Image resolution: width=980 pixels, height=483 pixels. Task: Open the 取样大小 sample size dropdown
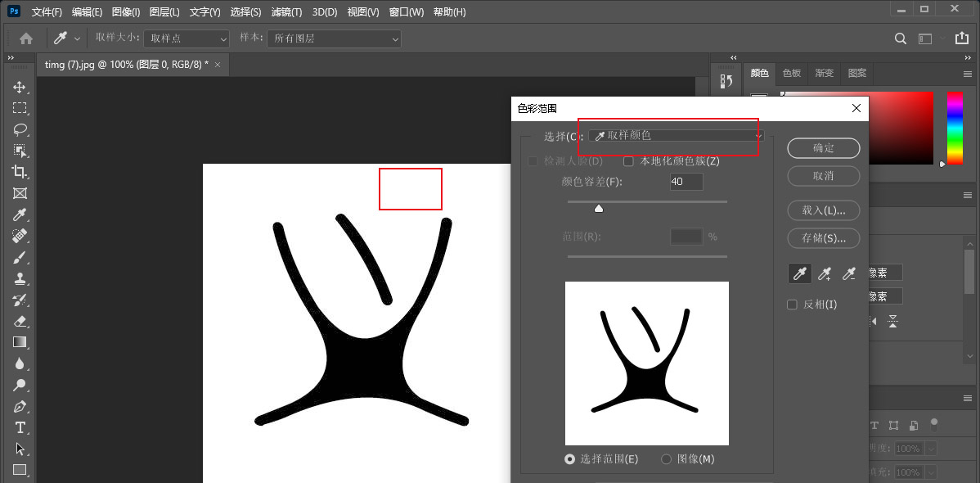(186, 38)
